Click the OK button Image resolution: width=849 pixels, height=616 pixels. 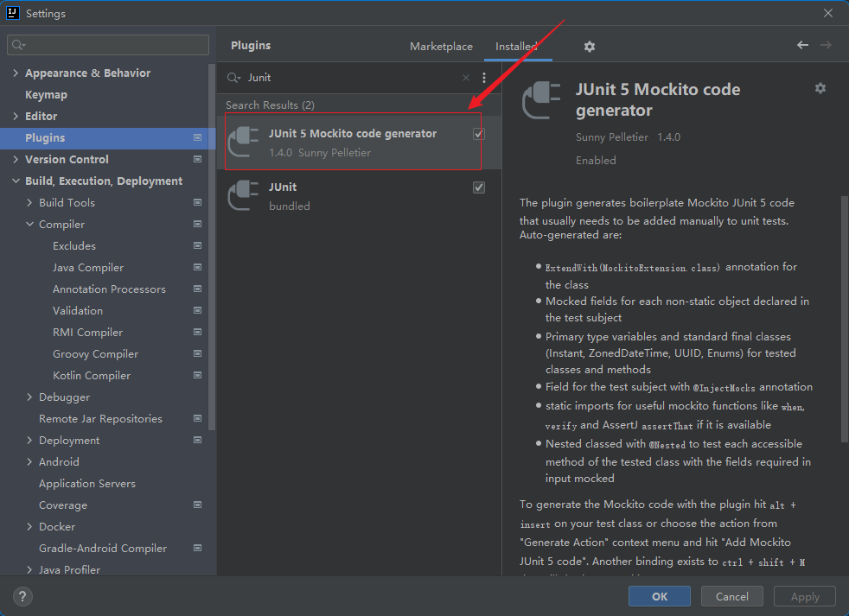click(x=660, y=596)
